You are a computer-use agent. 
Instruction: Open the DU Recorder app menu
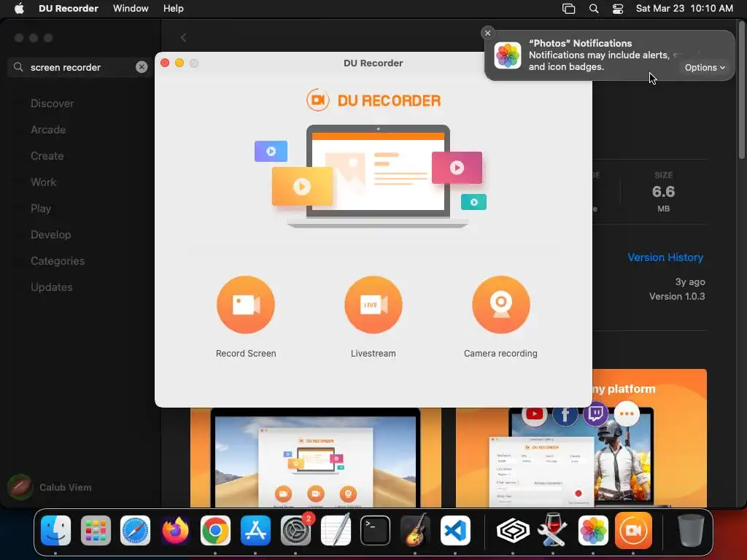tap(69, 8)
